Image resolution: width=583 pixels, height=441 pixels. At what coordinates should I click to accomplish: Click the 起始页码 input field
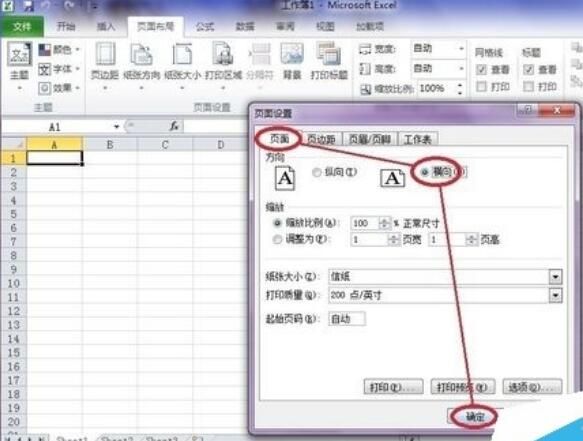347,319
